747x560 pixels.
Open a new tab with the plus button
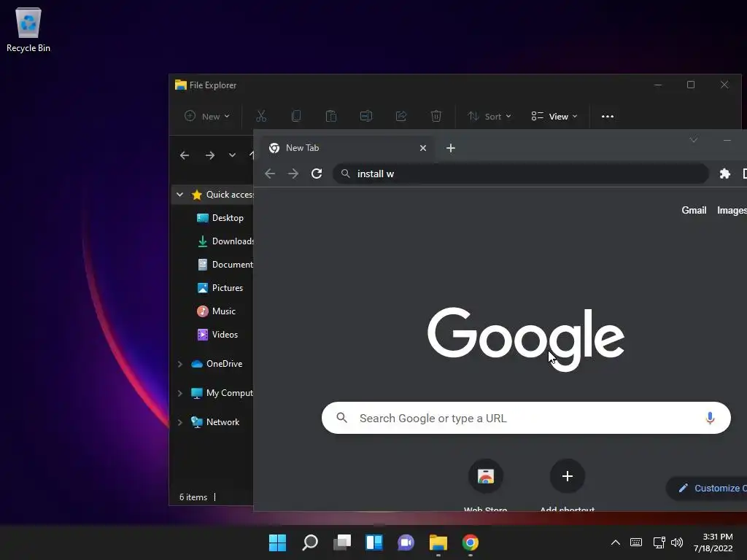click(450, 148)
